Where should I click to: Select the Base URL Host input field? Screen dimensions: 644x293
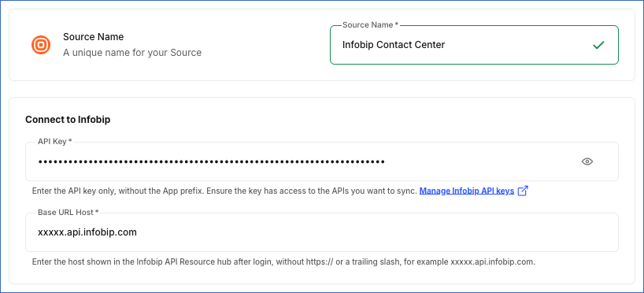(x=322, y=232)
